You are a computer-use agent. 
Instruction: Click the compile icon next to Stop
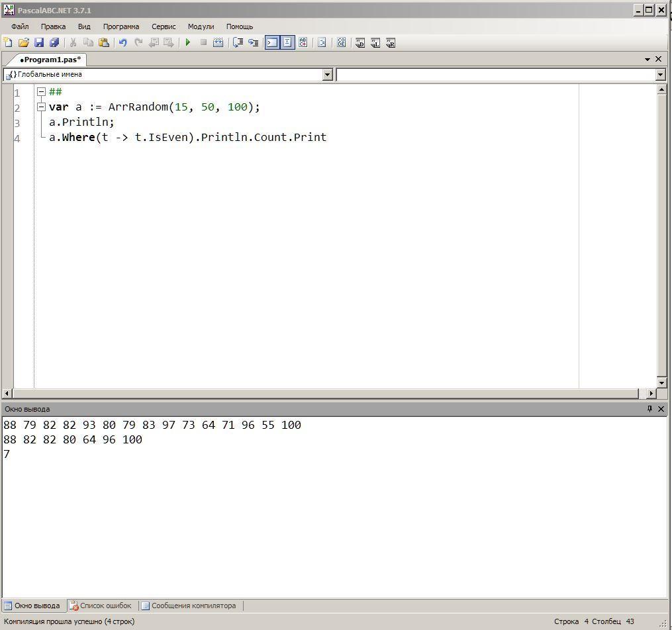pos(218,42)
